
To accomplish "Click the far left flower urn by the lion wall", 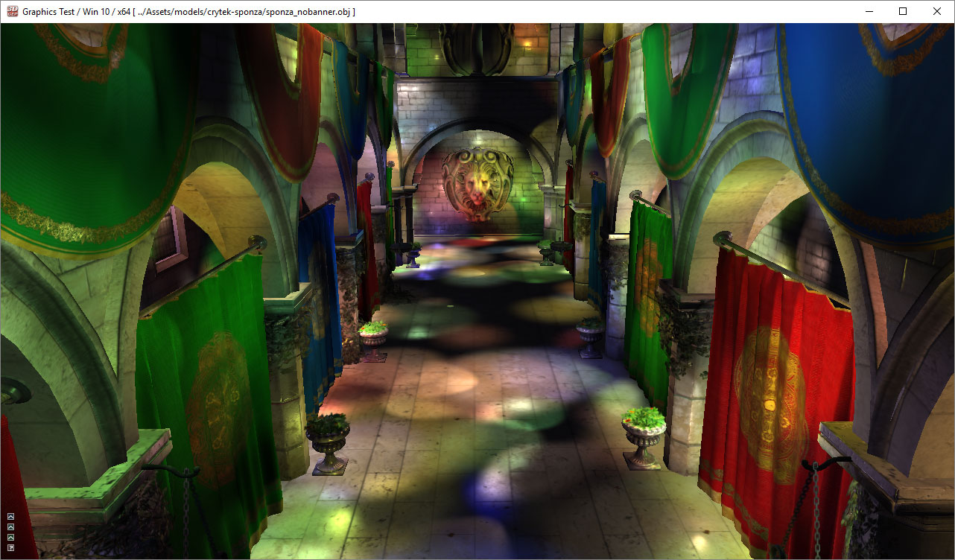I will tap(411, 255).
